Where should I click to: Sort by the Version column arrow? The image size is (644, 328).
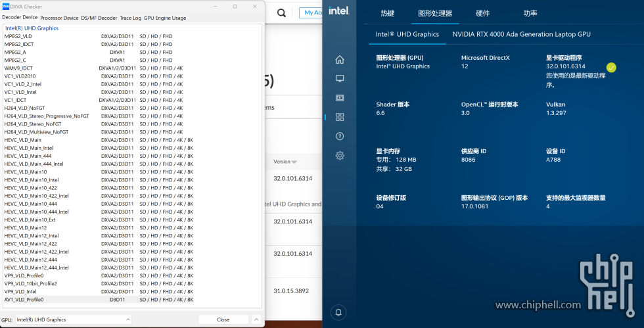click(x=294, y=162)
